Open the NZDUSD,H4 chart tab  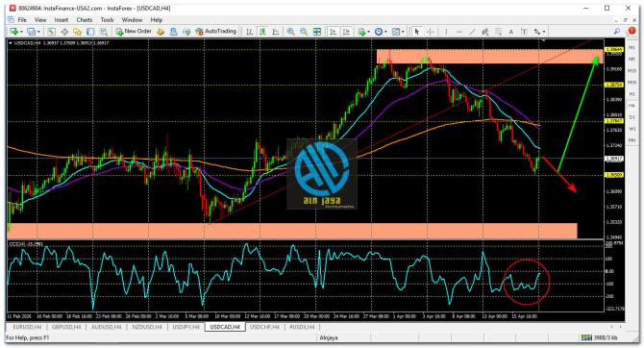pyautogui.click(x=147, y=327)
